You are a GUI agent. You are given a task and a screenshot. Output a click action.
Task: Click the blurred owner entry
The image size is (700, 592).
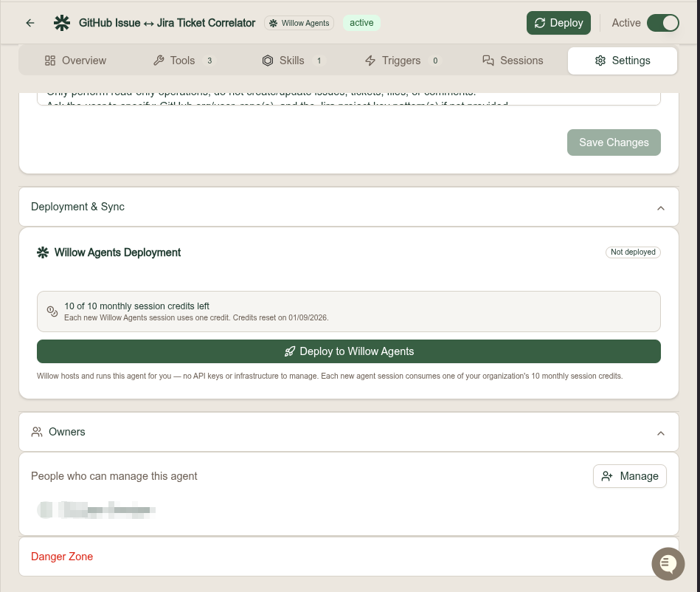(x=97, y=510)
